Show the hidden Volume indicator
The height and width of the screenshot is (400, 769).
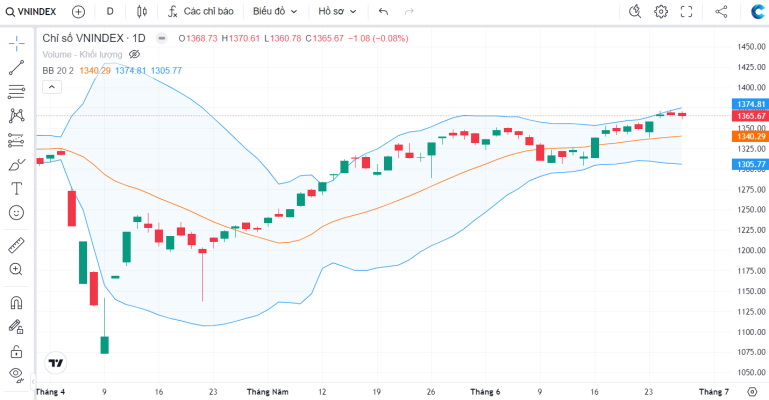tap(134, 54)
